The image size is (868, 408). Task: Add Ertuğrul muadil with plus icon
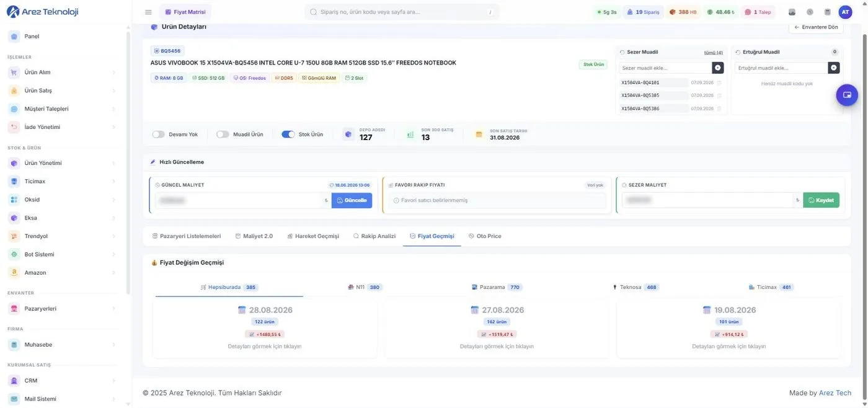(834, 68)
